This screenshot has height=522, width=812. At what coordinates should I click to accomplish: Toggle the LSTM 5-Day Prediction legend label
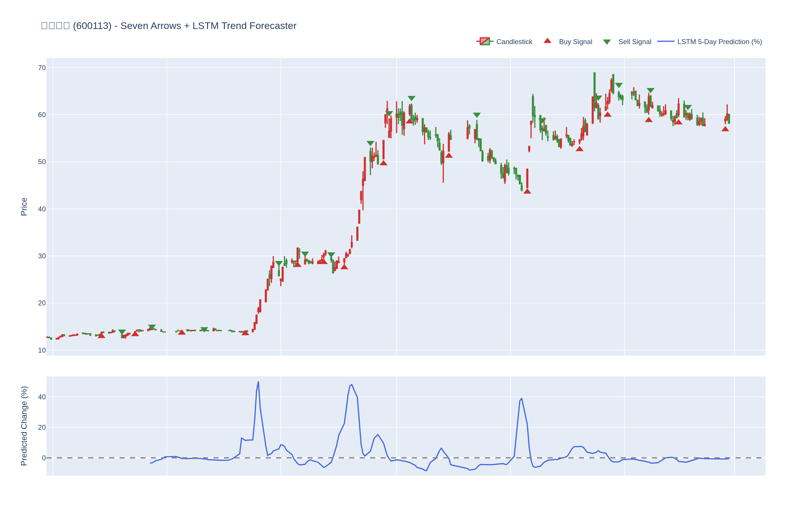719,42
